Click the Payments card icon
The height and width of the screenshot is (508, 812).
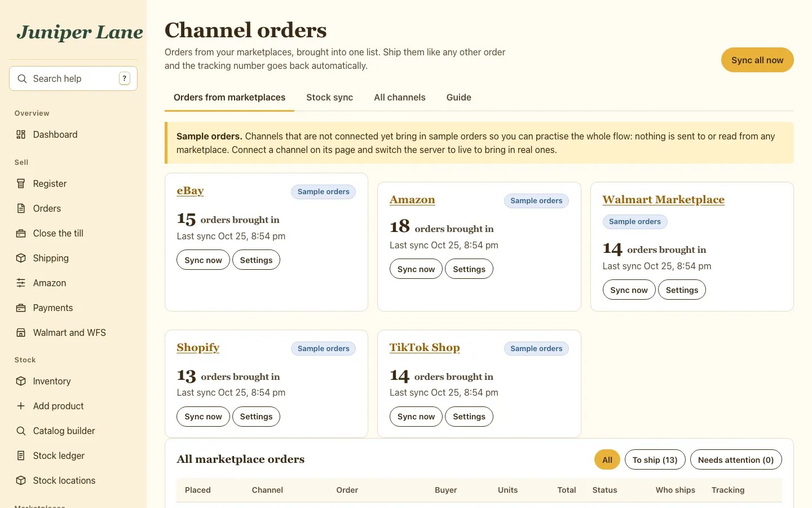click(21, 308)
